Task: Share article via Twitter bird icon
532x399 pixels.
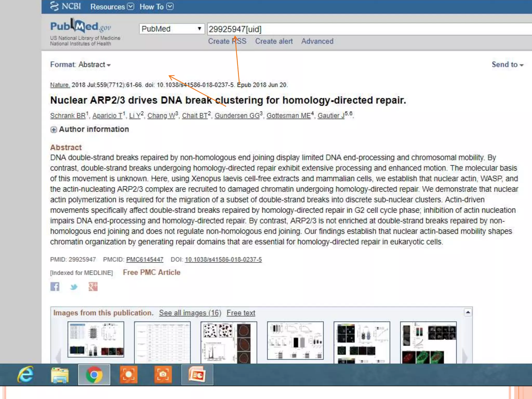Action: 74,287
